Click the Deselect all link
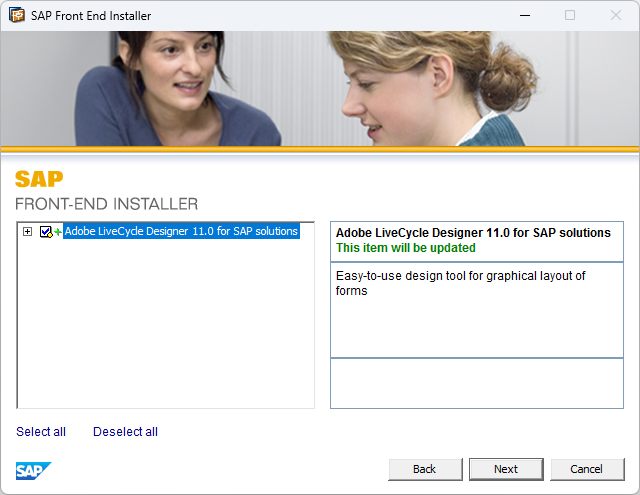This screenshot has width=640, height=495. tap(125, 432)
